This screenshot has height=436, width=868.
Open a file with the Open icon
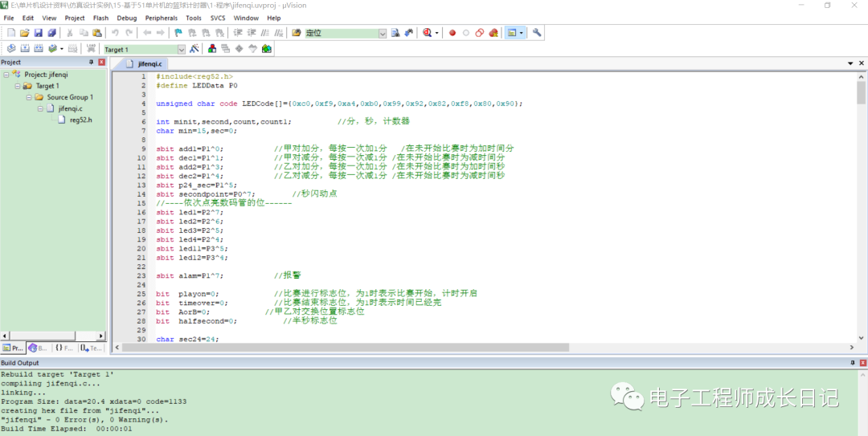[x=24, y=33]
